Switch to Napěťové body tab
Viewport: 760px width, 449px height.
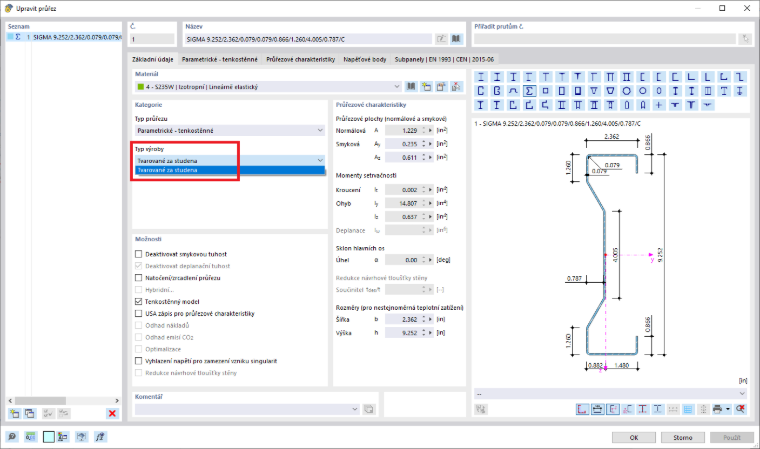pos(365,59)
